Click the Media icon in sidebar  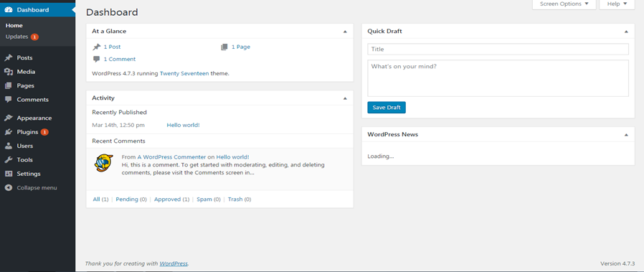pyautogui.click(x=8, y=72)
